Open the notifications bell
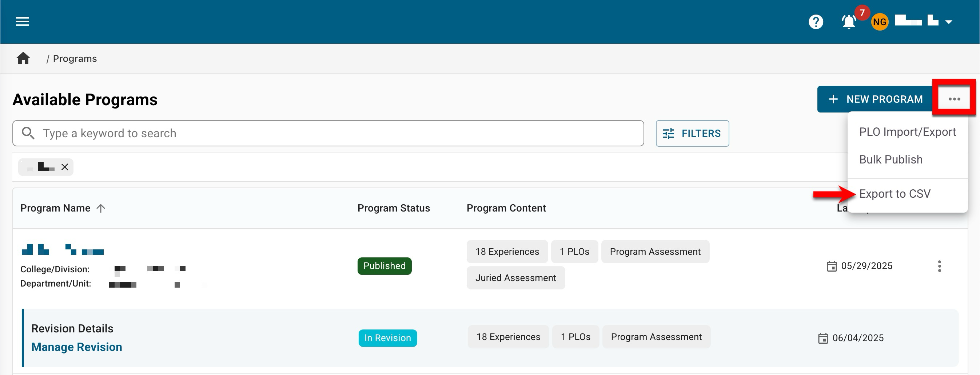This screenshot has width=980, height=375. 849,22
